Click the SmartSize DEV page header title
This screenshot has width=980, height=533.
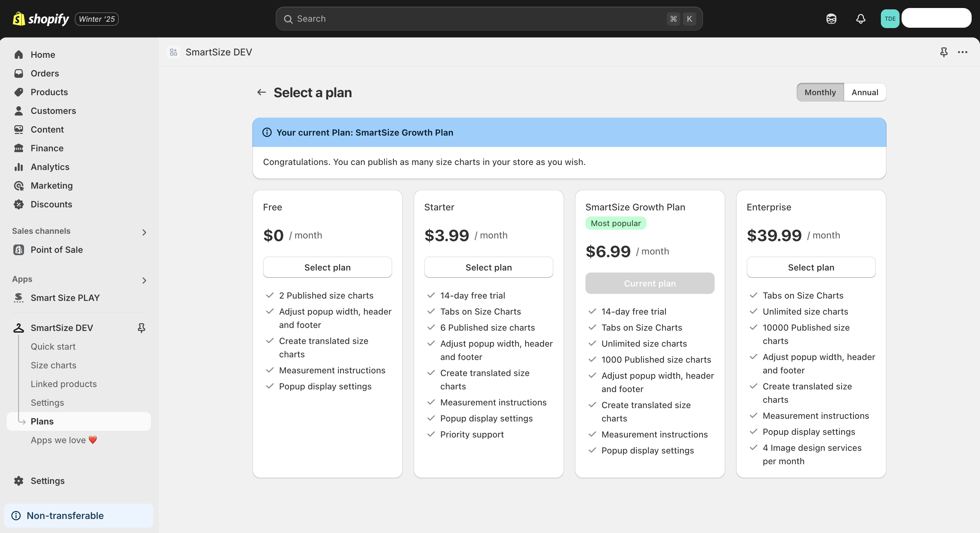(x=219, y=52)
